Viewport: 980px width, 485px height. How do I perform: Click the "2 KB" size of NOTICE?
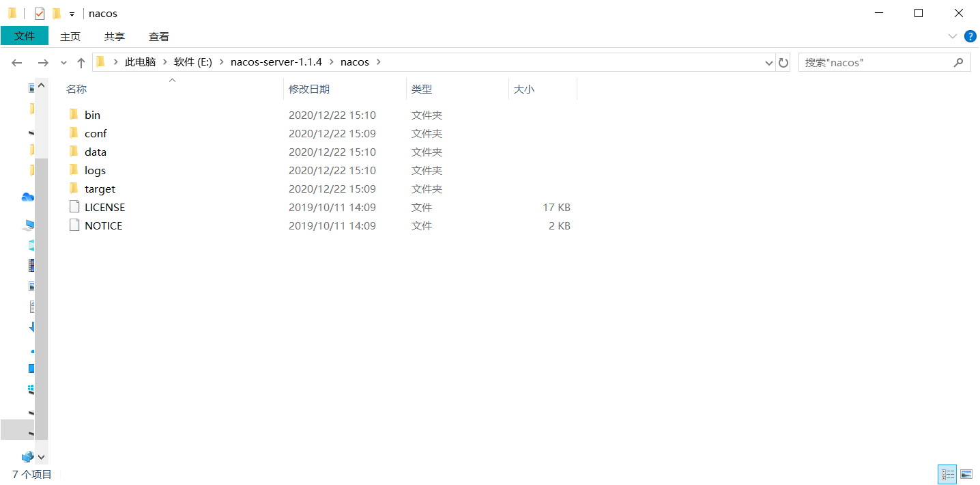tap(560, 225)
